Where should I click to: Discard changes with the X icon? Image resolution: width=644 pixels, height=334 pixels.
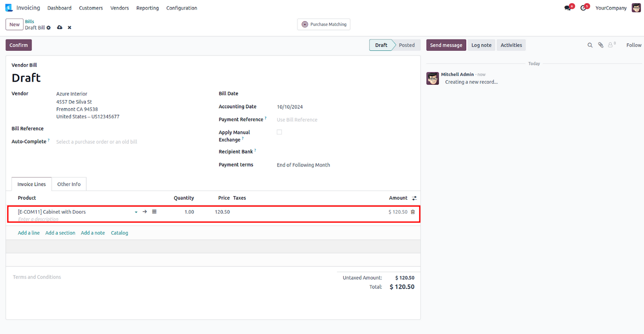click(x=69, y=28)
